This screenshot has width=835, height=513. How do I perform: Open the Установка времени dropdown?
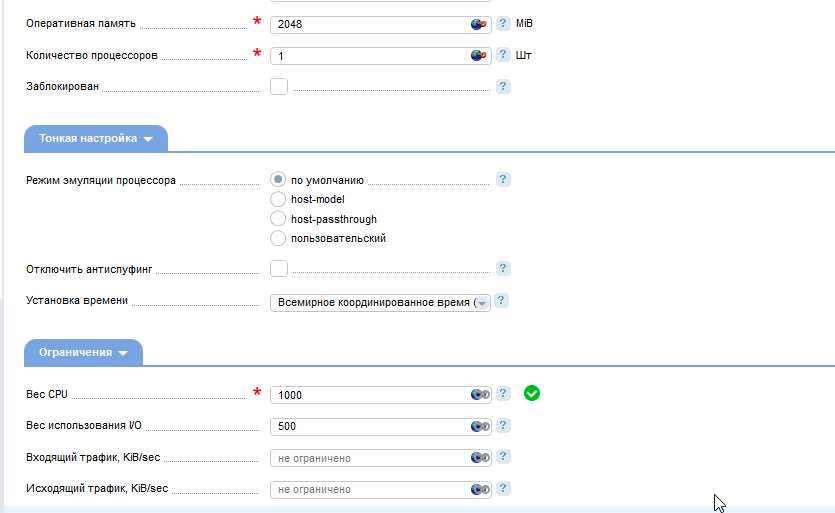pos(380,303)
